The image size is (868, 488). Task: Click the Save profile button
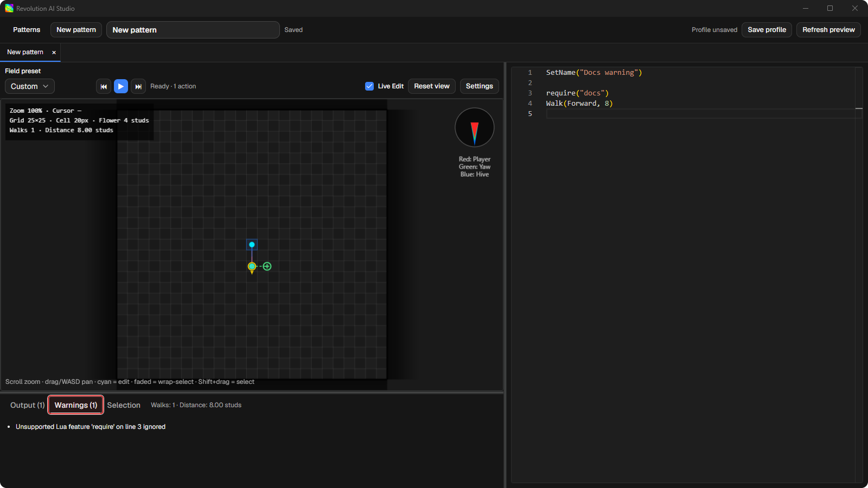pyautogui.click(x=767, y=30)
